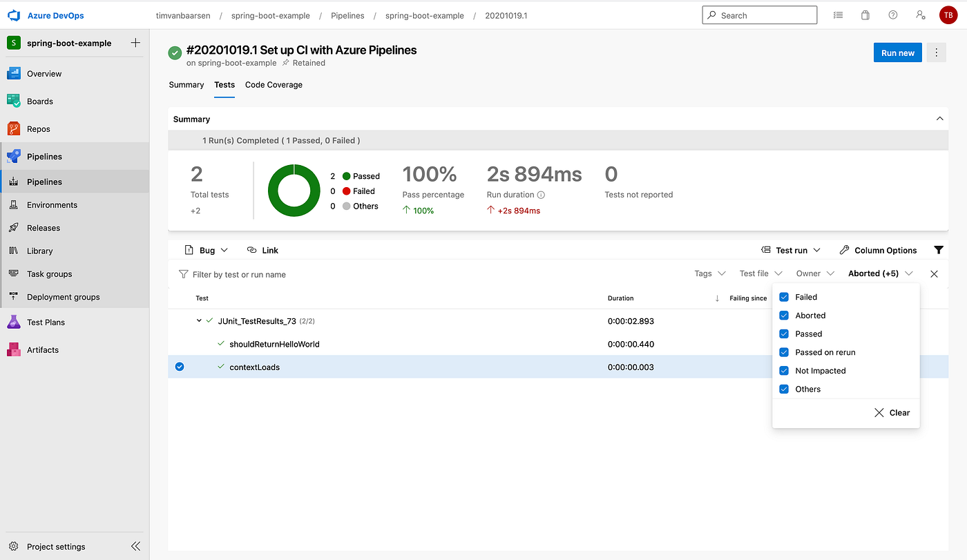Collapse the Summary section chevron
The height and width of the screenshot is (560, 967).
pyautogui.click(x=939, y=119)
